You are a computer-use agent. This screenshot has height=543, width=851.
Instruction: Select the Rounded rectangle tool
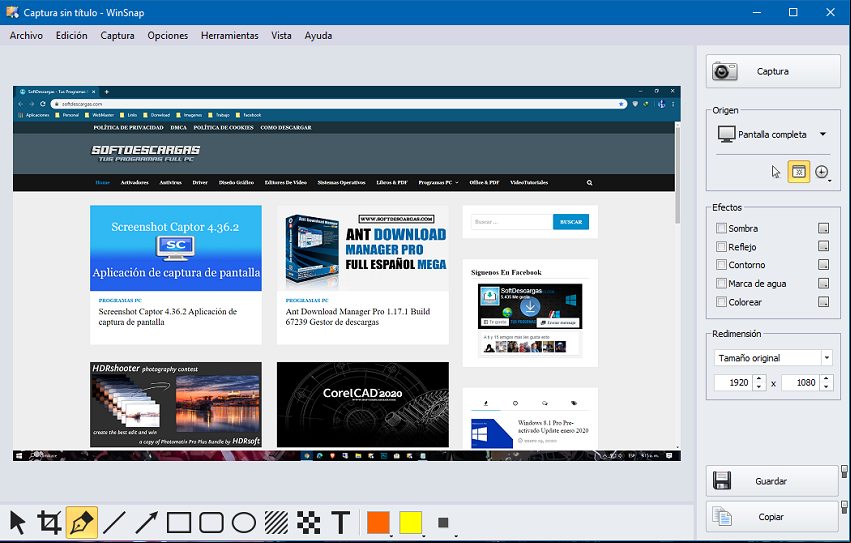(212, 522)
